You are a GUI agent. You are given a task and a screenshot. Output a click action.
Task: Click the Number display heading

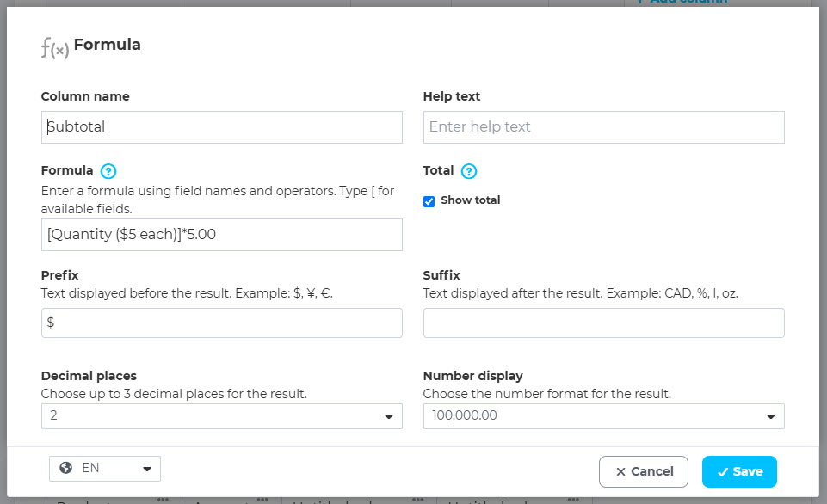click(472, 376)
